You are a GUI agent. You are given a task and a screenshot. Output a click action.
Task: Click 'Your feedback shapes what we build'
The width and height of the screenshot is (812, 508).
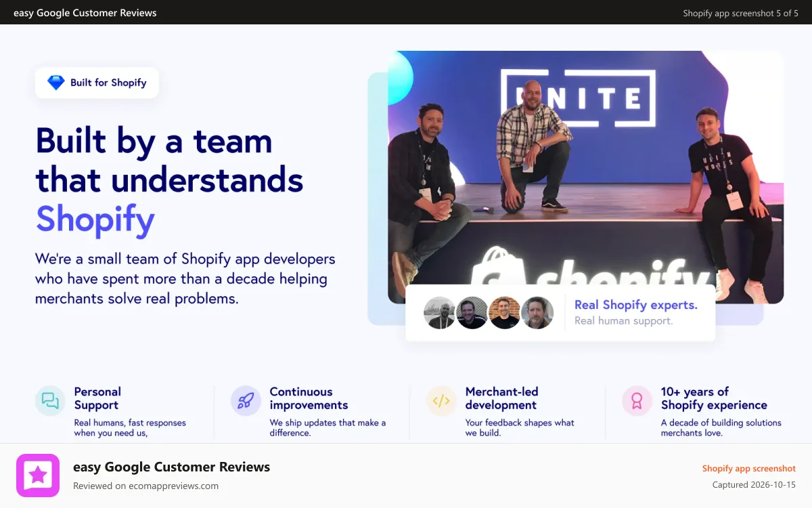520,427
